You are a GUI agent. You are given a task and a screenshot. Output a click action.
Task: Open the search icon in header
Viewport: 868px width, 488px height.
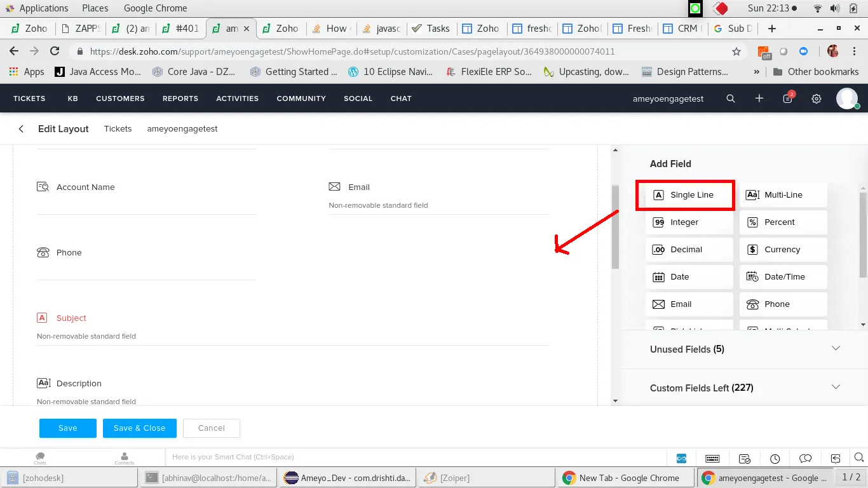point(731,98)
